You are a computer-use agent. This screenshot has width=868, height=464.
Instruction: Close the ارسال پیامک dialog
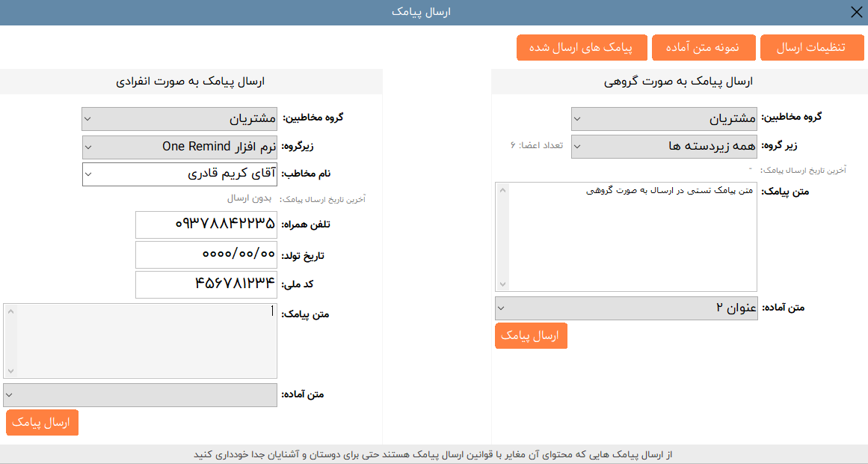coord(857,11)
